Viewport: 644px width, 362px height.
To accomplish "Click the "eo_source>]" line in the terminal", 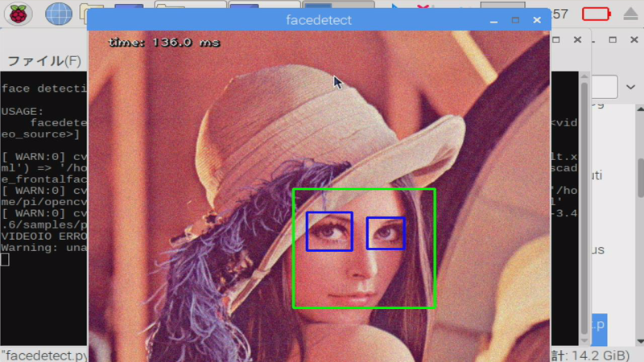I will tap(40, 134).
